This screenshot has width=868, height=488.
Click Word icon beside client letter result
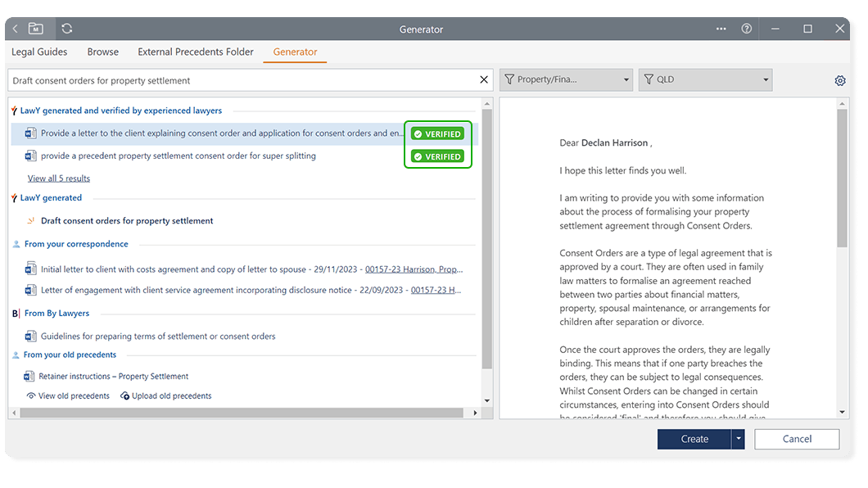(30, 133)
